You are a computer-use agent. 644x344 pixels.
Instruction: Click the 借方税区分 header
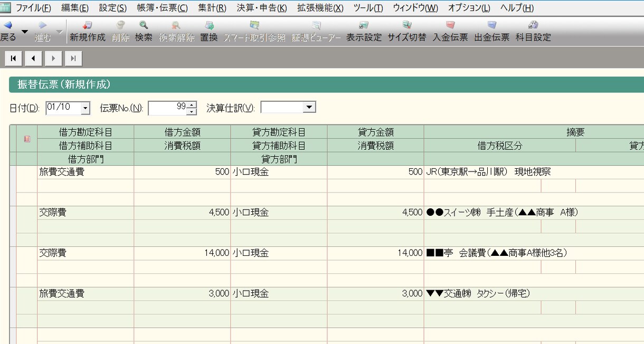499,146
